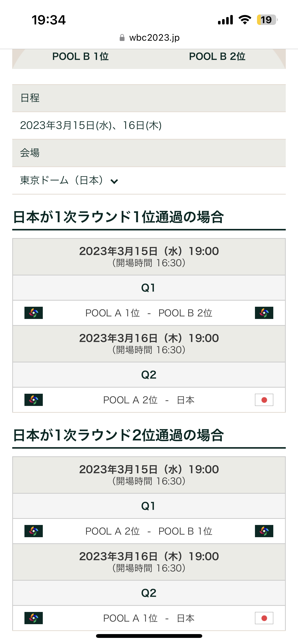
Task: Tap the battery indicator in status bar
Action: point(267,20)
